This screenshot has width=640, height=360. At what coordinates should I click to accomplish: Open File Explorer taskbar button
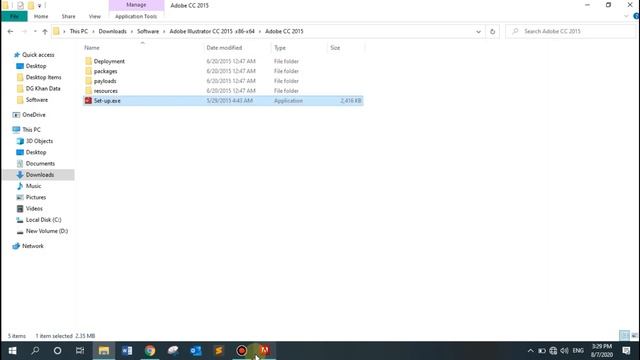(x=104, y=351)
